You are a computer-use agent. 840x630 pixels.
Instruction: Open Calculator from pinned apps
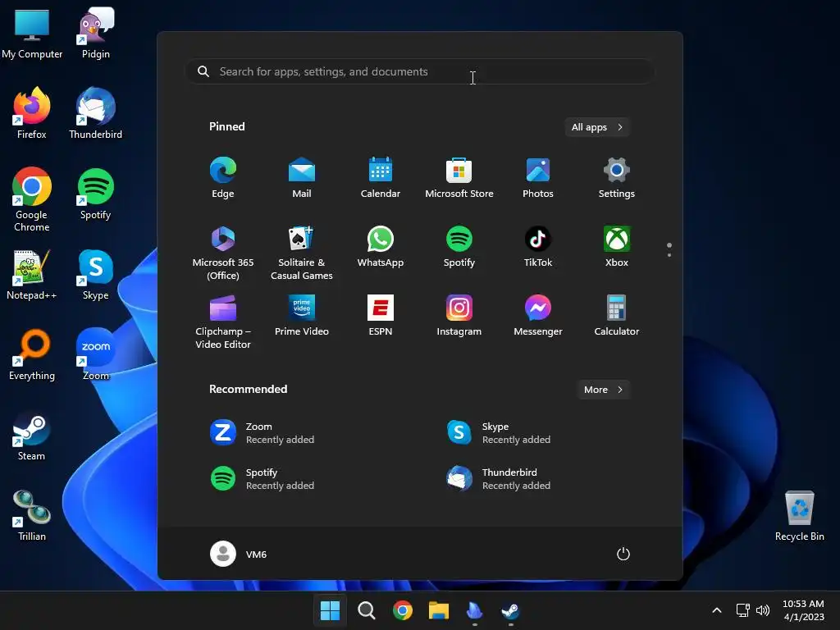pyautogui.click(x=617, y=316)
